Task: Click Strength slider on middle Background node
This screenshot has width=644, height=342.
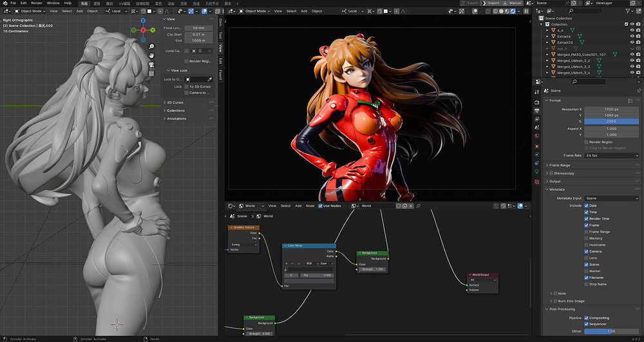Action: 372,269
